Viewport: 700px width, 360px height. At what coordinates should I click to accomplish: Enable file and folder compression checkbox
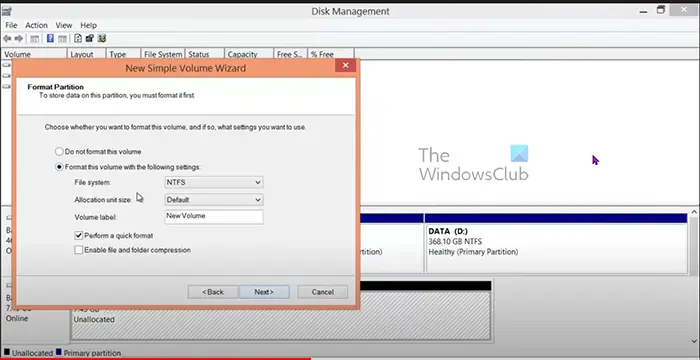click(x=79, y=250)
